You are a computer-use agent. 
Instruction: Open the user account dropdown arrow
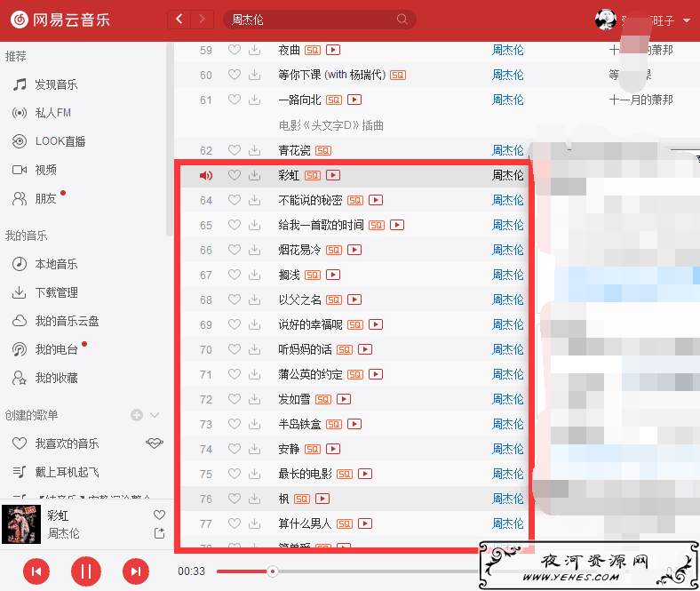click(x=686, y=20)
